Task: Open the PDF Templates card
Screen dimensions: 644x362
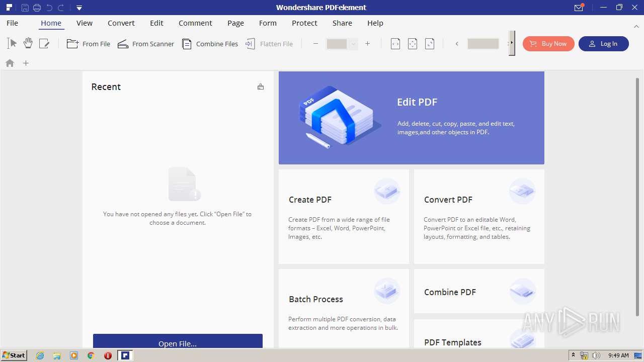Action: click(x=479, y=334)
